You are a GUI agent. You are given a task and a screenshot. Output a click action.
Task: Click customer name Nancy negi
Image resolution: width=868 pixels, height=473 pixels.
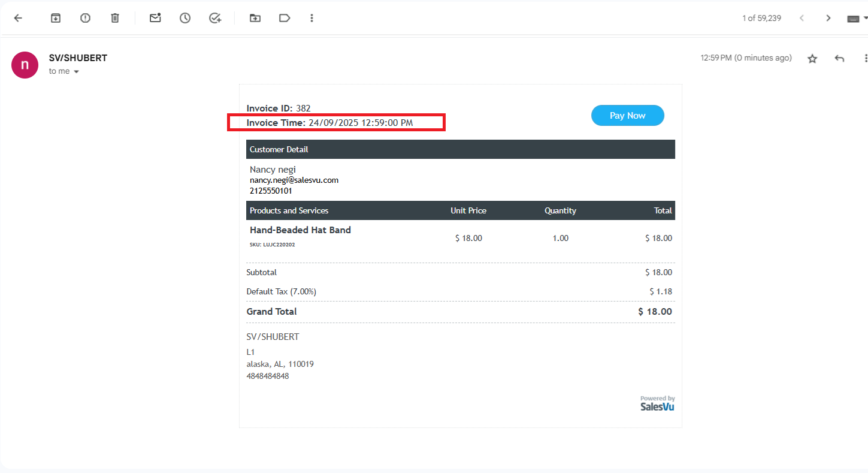pos(273,170)
